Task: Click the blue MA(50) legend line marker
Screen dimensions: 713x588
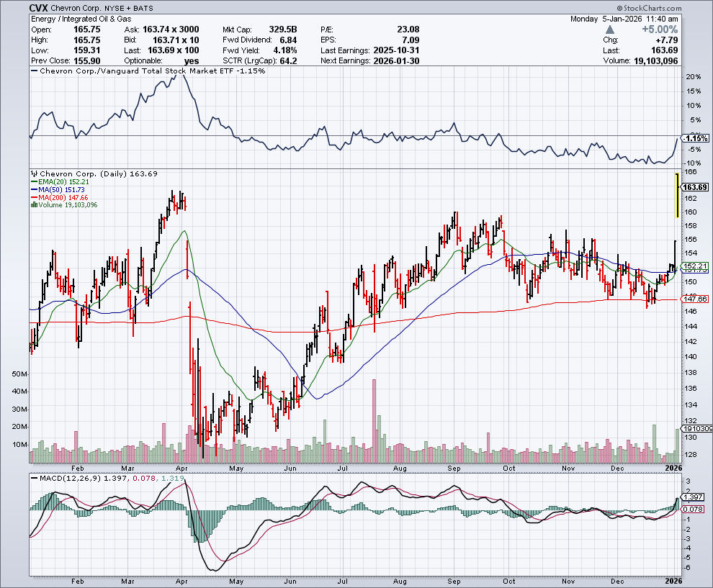Action: click(x=34, y=190)
